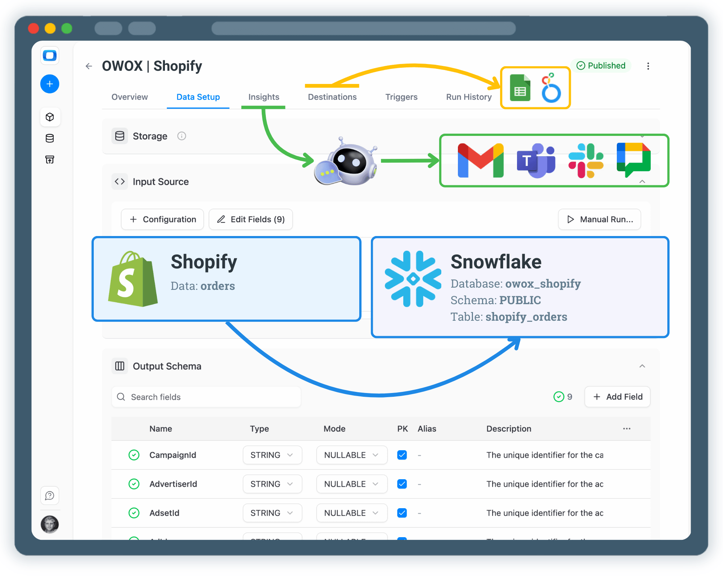
Task: Open the Run History tab
Action: tap(468, 97)
